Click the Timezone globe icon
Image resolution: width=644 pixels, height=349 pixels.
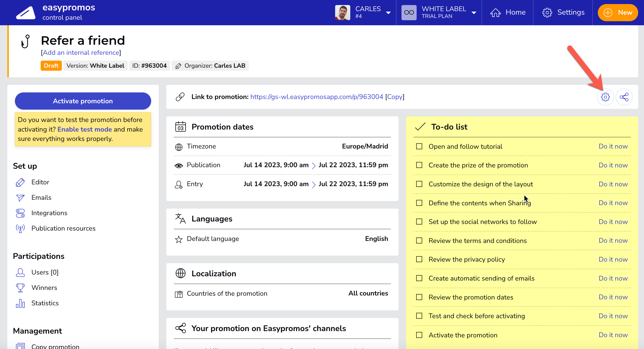point(179,147)
